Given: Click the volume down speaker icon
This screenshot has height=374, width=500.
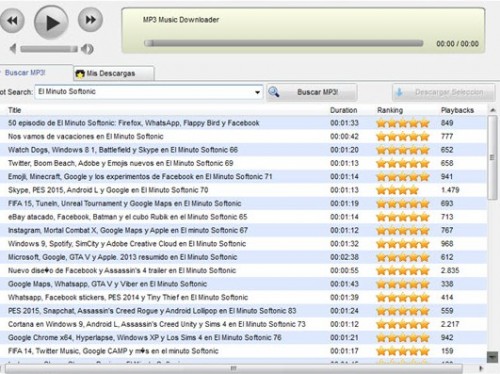Looking at the screenshot, I should pos(13,49).
